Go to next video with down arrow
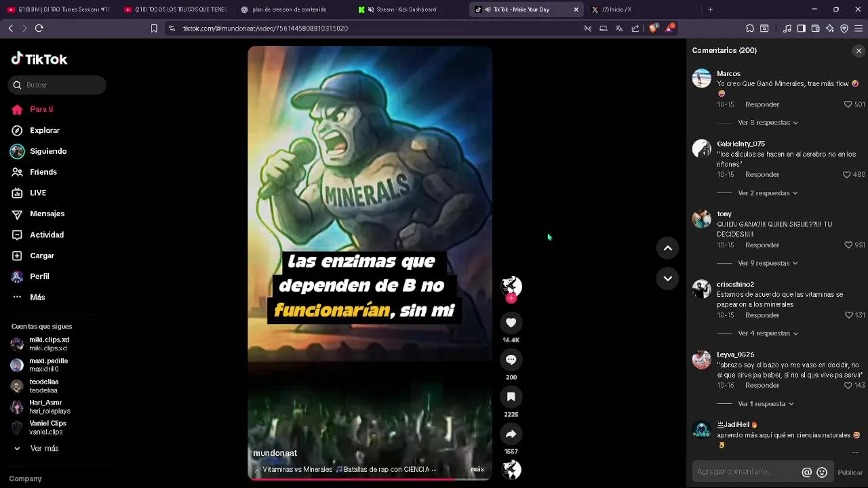Viewport: 868px width, 488px height. (x=667, y=278)
